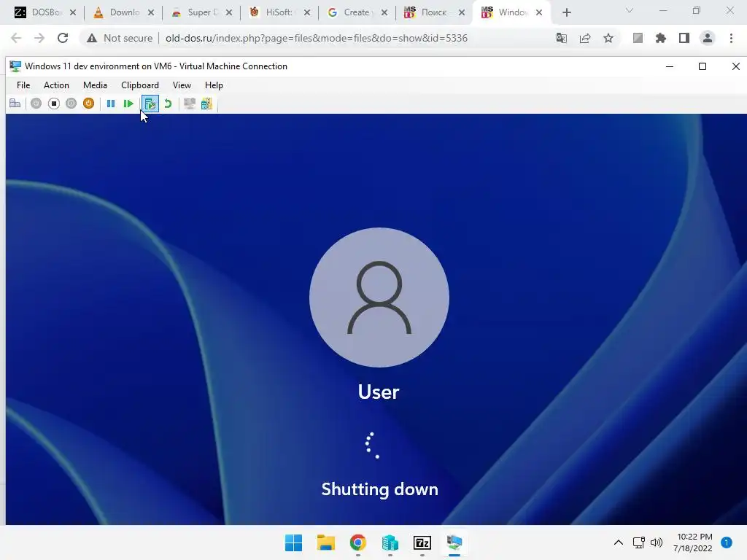Go back in browser history
The image size is (747, 560).
16,38
